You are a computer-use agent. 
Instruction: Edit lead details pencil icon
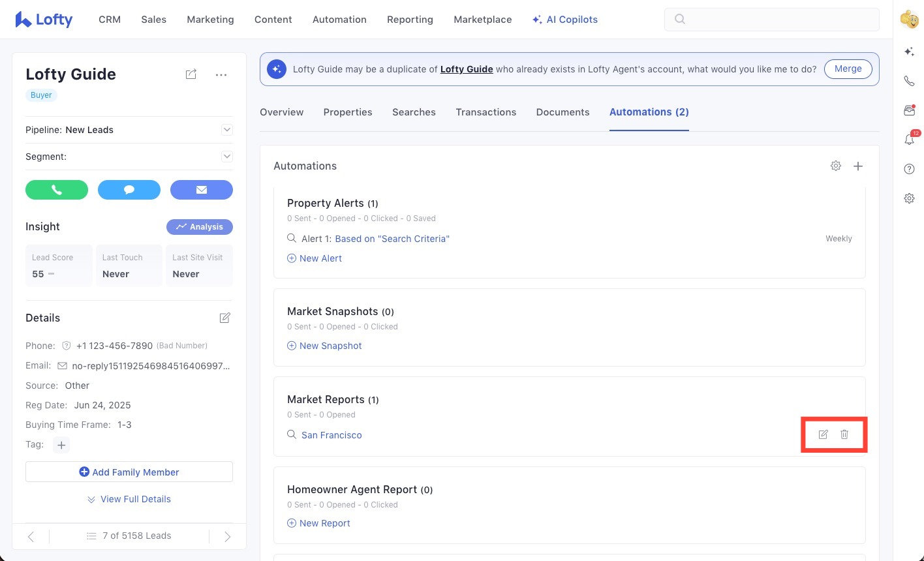pyautogui.click(x=225, y=318)
